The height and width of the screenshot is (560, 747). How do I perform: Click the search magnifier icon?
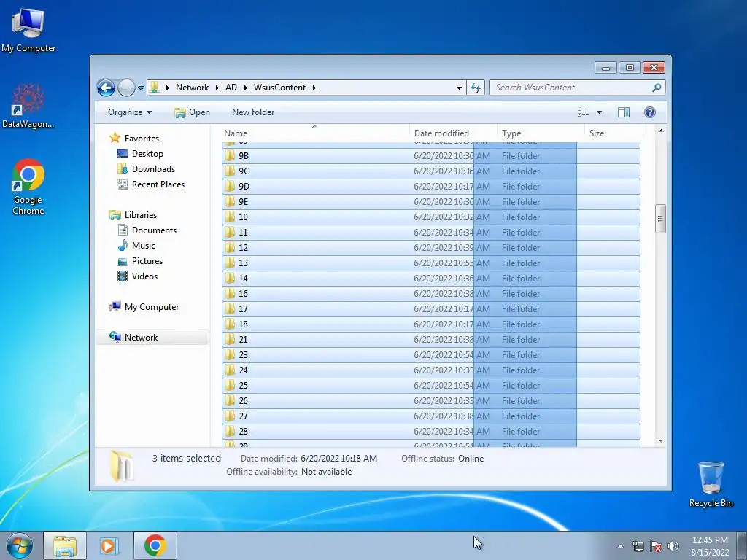click(657, 87)
